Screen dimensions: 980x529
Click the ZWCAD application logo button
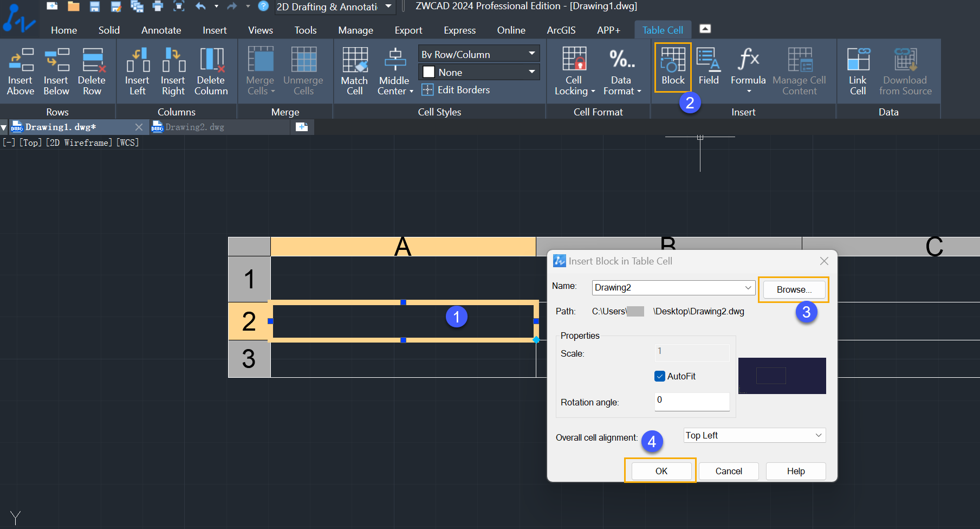click(19, 19)
